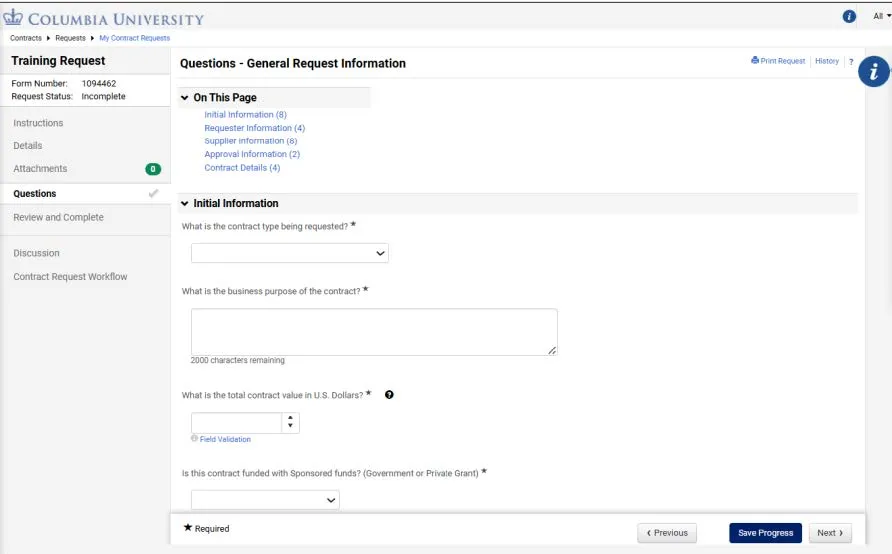This screenshot has height=554, width=892.
Task: Click the Attachments count badge
Action: click(153, 169)
